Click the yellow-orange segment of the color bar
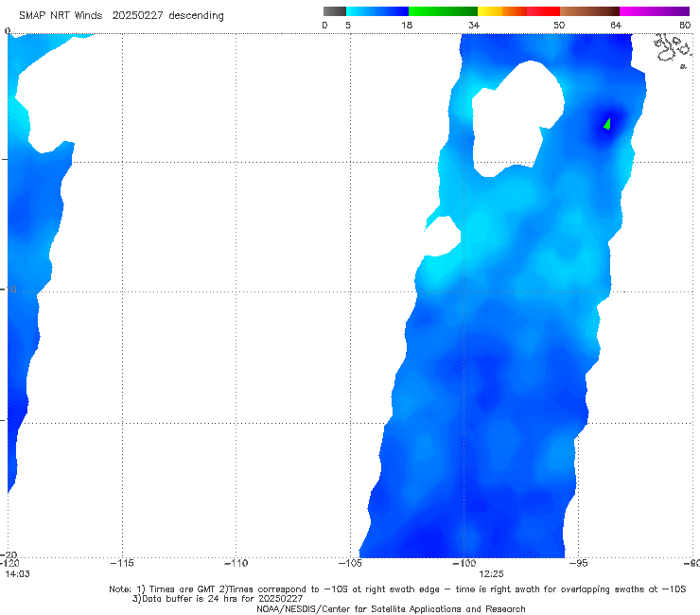Image resolution: width=700 pixels, height=615 pixels. click(x=501, y=11)
